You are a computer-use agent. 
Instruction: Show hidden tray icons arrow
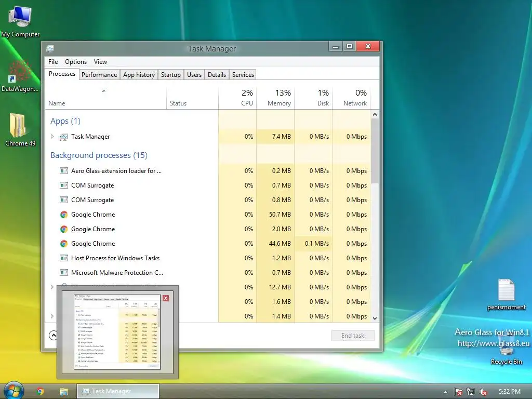tap(445, 392)
